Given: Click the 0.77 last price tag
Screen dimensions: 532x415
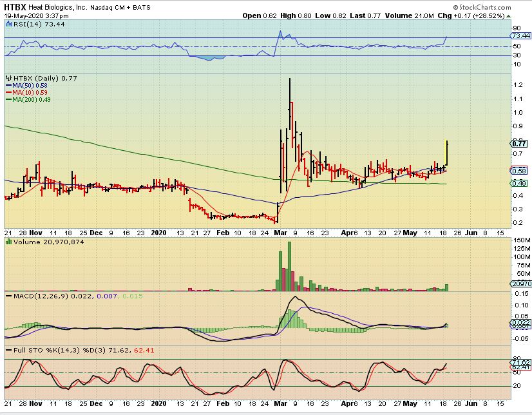Looking at the screenshot, I should pyautogui.click(x=519, y=142).
